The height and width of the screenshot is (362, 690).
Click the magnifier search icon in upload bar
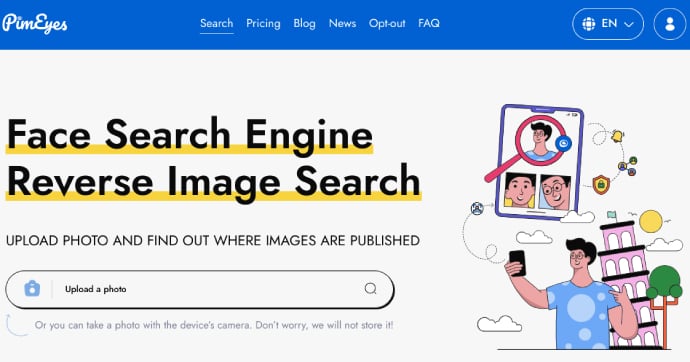[x=371, y=289]
